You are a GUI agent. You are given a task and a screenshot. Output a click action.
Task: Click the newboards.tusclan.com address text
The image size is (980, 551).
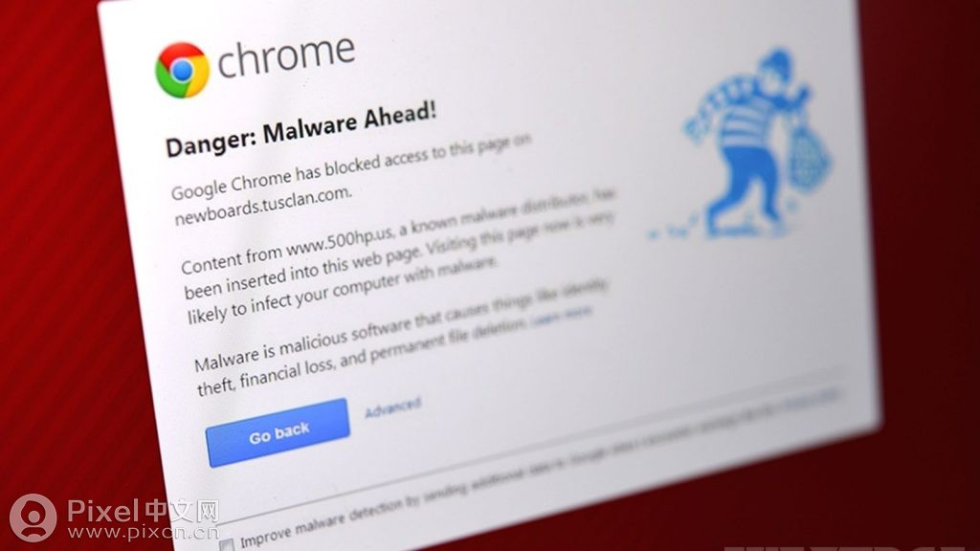coord(262,206)
